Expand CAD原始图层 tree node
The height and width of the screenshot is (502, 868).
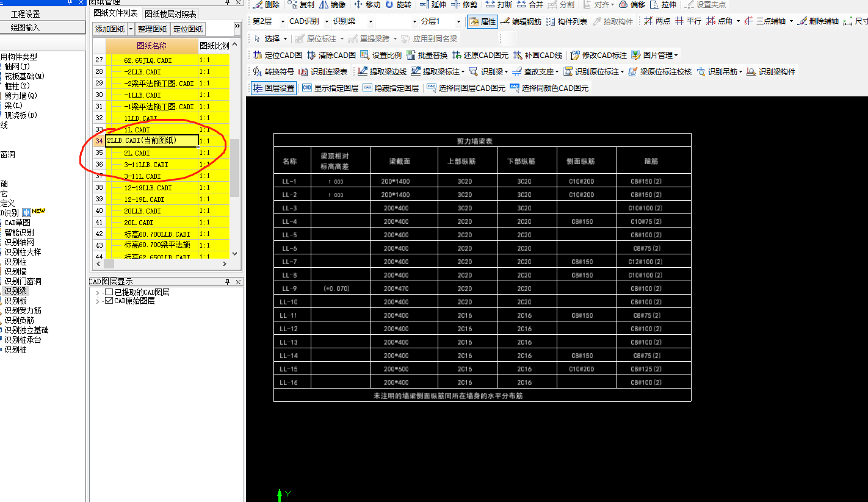(98, 301)
